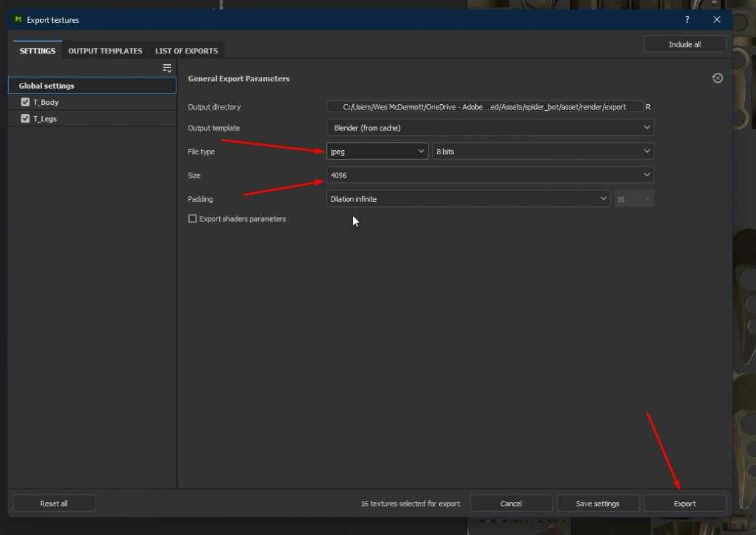
Task: Open the Size 4096 dropdown
Action: click(x=490, y=175)
